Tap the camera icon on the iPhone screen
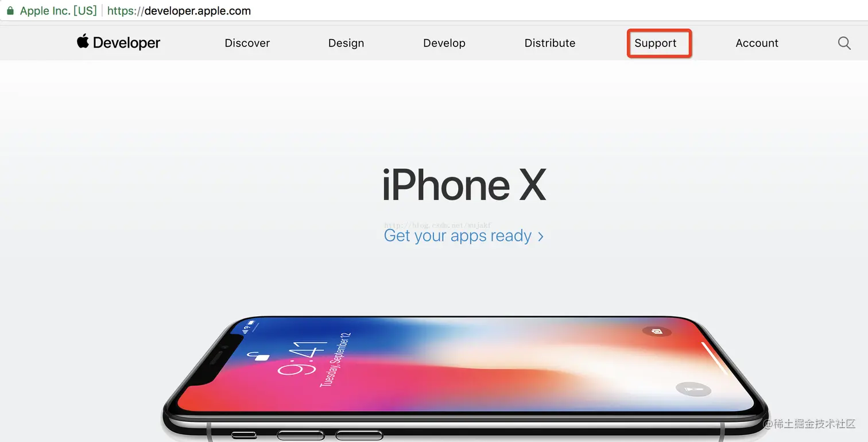 (x=657, y=331)
